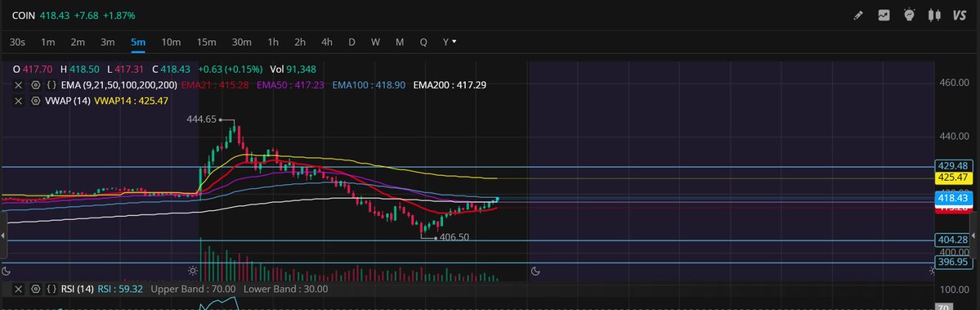
Task: Switch to the 30m timeframe
Action: point(242,42)
